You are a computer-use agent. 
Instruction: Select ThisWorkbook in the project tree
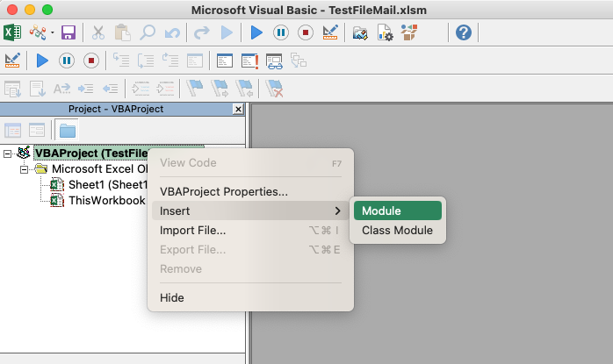107,200
